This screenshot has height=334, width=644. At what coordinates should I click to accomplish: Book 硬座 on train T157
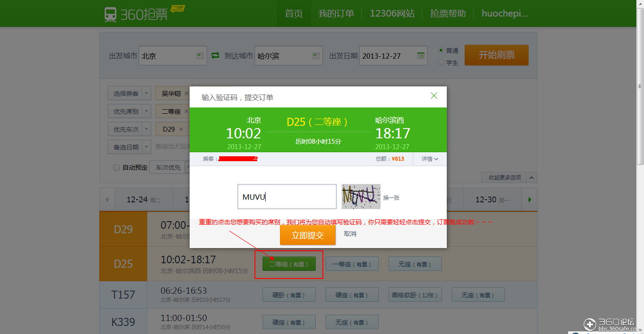[x=352, y=295]
